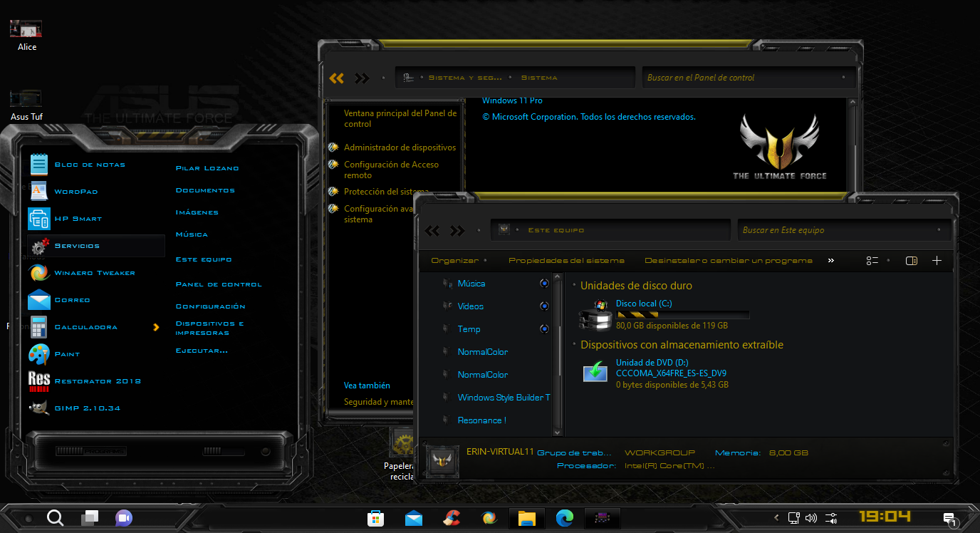Expand hidden toolbar commands with the chevron
This screenshot has height=533, width=980.
click(x=830, y=261)
